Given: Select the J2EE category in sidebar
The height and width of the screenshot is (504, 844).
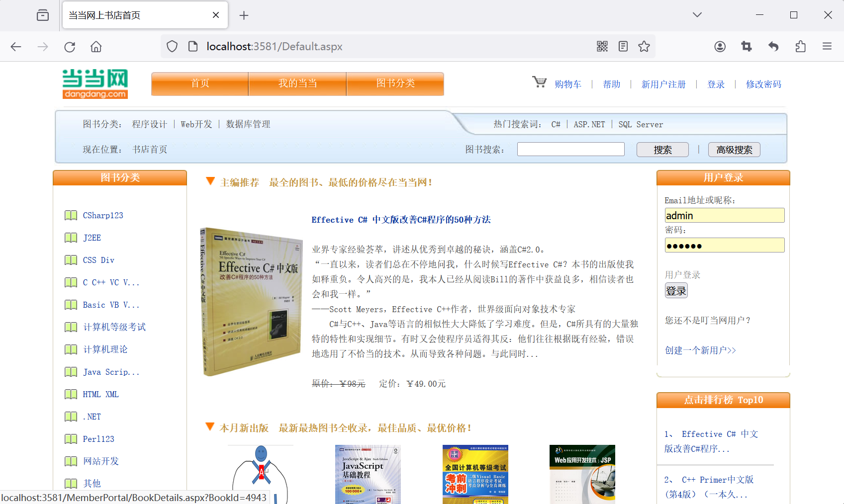Looking at the screenshot, I should [92, 238].
